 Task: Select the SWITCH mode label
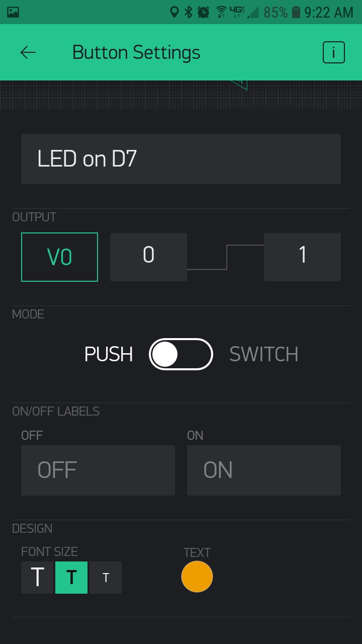coord(264,354)
